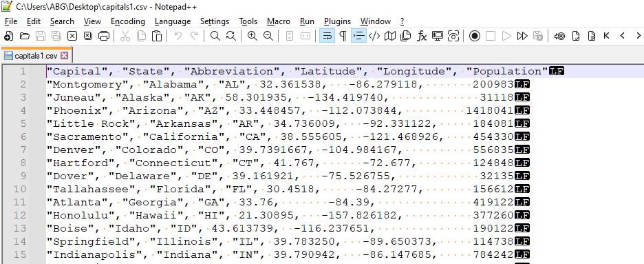Viewport: 644px width, 264px height.
Task: Open the Language menu
Action: point(173,21)
